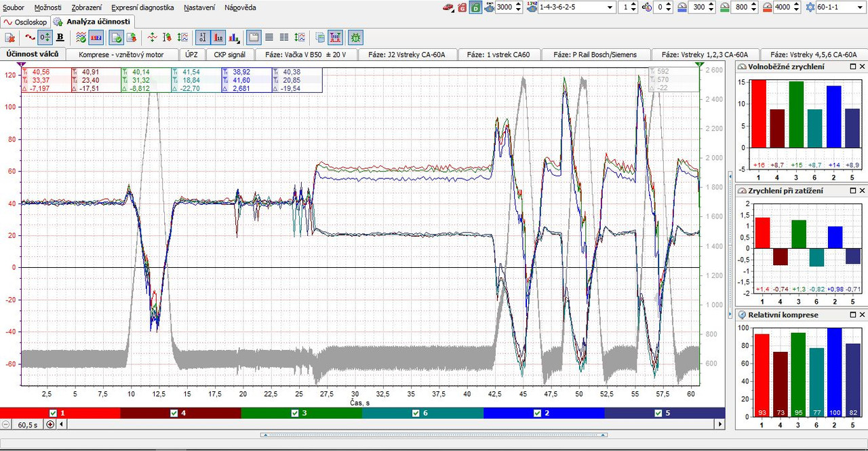Uncheck cylinder 4 checkbox in dark red bar
868x451 pixels.
pos(174,413)
